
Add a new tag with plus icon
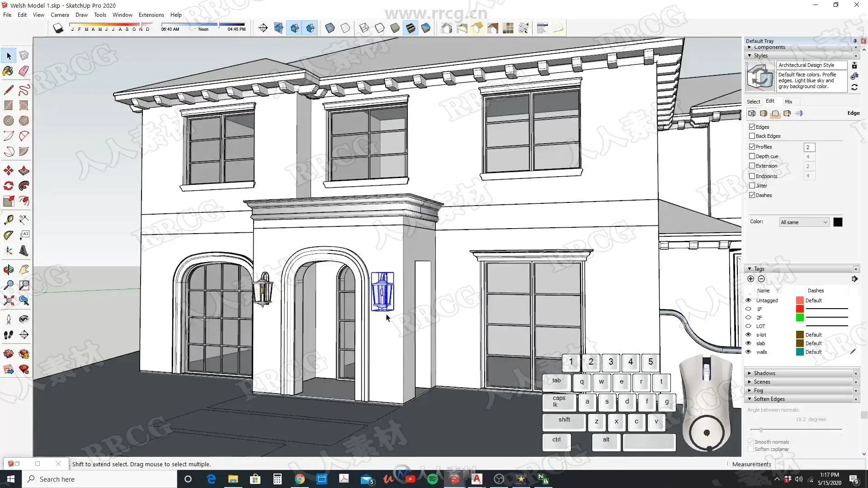coord(750,279)
